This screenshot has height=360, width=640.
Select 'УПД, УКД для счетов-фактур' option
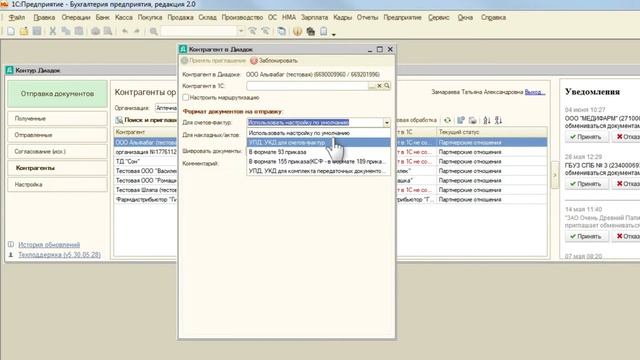tap(318, 142)
